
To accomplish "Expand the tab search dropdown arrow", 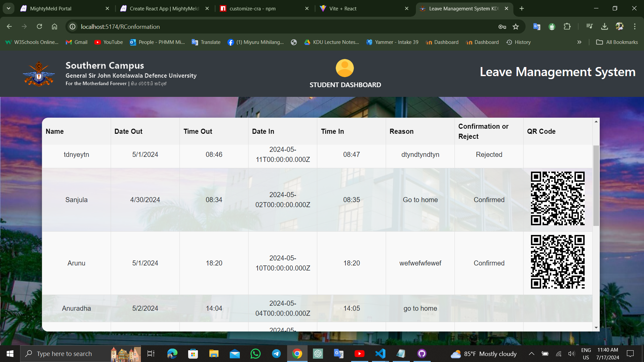I will [8, 8].
